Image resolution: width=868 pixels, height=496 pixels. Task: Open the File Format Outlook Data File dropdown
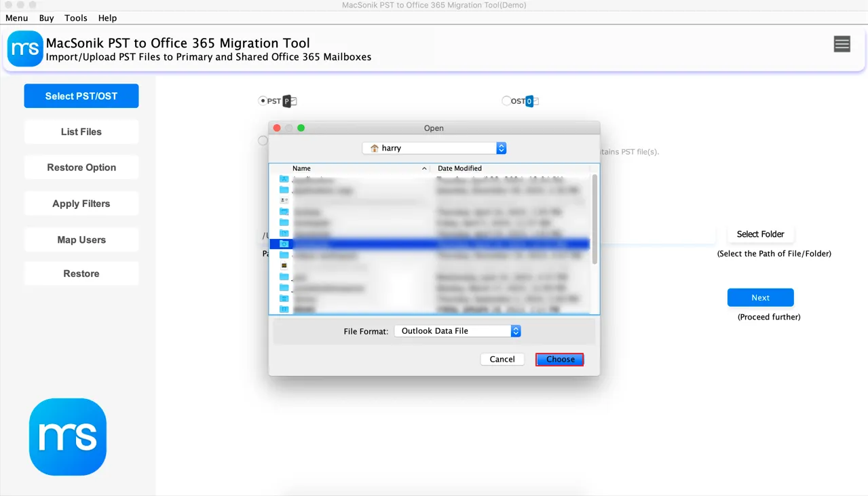(x=457, y=331)
